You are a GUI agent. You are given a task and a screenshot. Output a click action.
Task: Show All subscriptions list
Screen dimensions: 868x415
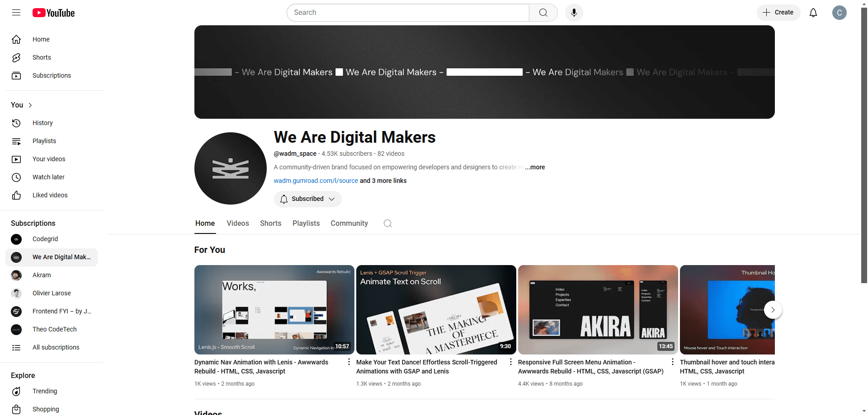tap(52, 347)
